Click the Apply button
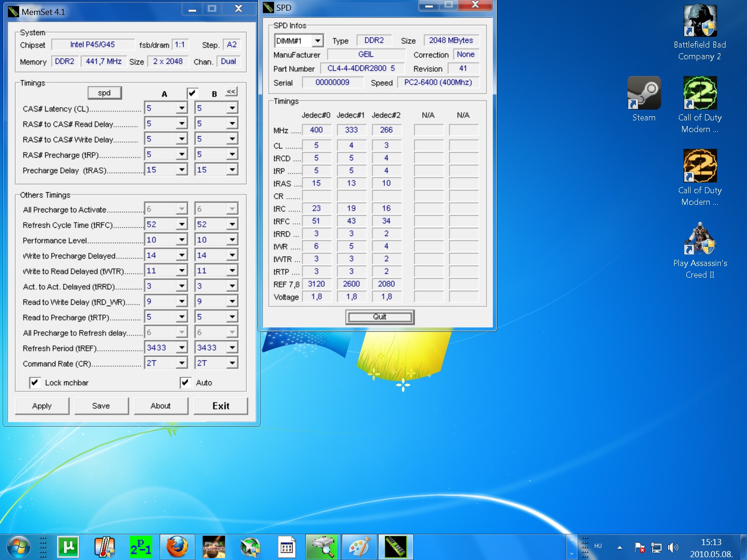The width and height of the screenshot is (747, 560). tap(42, 406)
